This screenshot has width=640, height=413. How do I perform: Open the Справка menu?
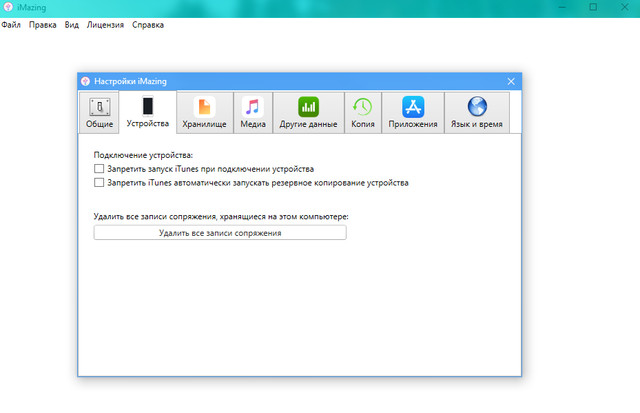(146, 24)
